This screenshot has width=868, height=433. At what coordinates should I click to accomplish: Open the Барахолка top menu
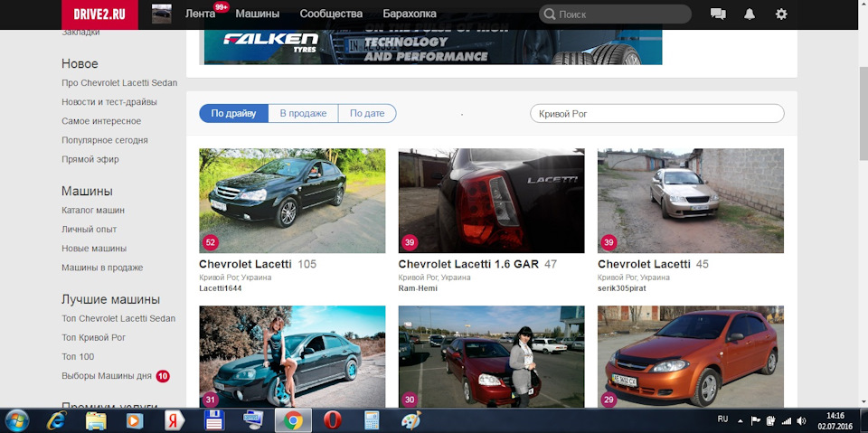410,14
